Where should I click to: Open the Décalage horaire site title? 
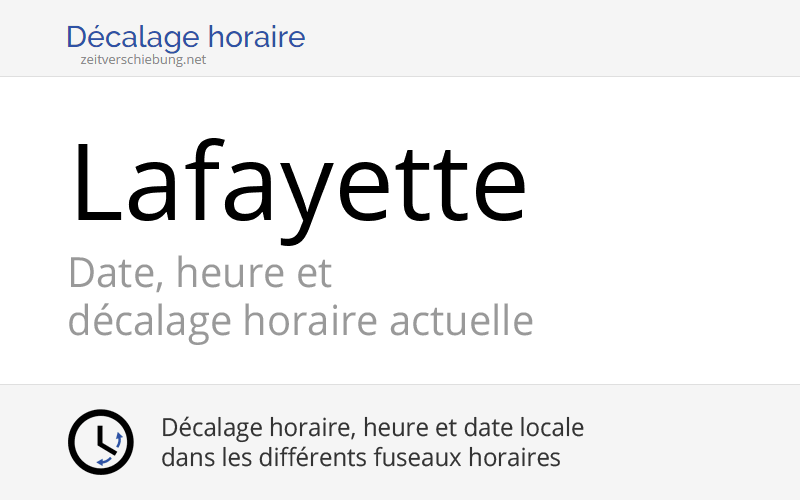[x=185, y=37]
